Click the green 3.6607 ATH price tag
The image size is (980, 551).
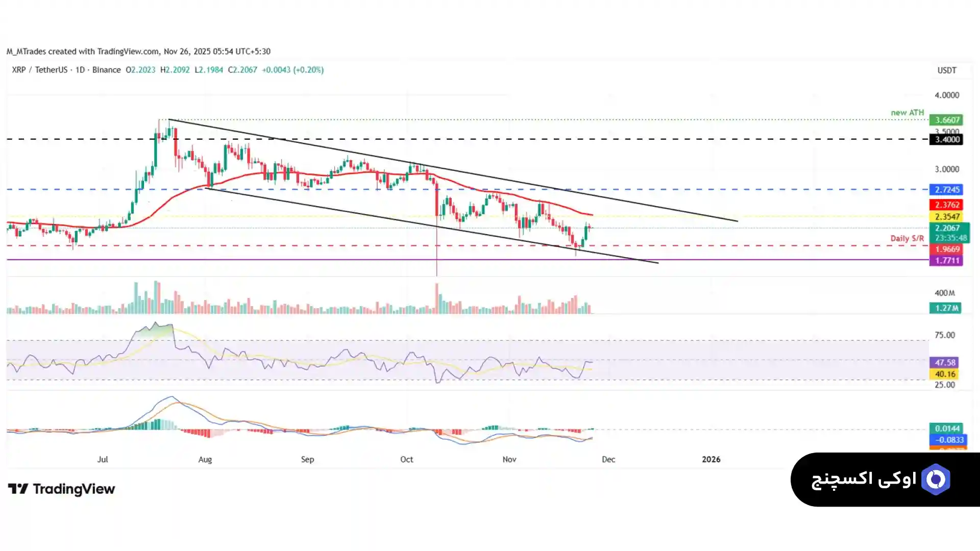click(x=946, y=120)
